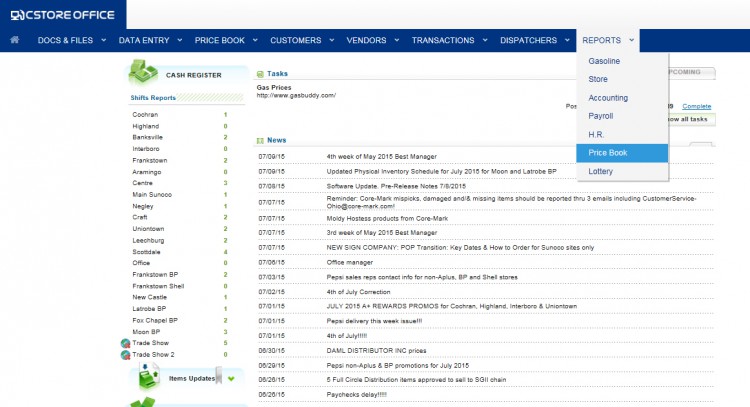Open news '3rd week of May 2015 Best Manager'
Image resolution: width=750 pixels, height=407 pixels.
point(381,233)
